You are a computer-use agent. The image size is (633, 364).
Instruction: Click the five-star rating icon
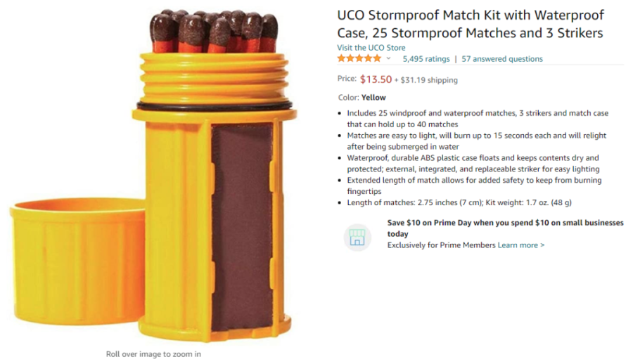[359, 59]
